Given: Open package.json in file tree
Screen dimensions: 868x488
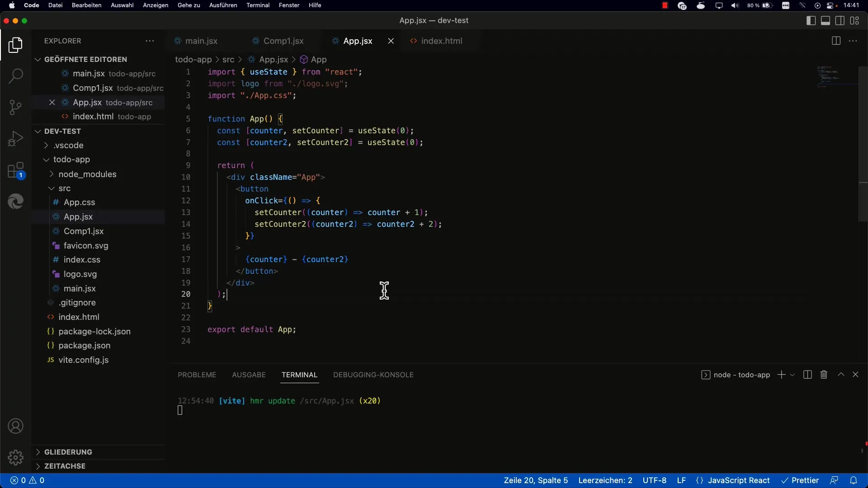Looking at the screenshot, I should [x=99, y=346].
